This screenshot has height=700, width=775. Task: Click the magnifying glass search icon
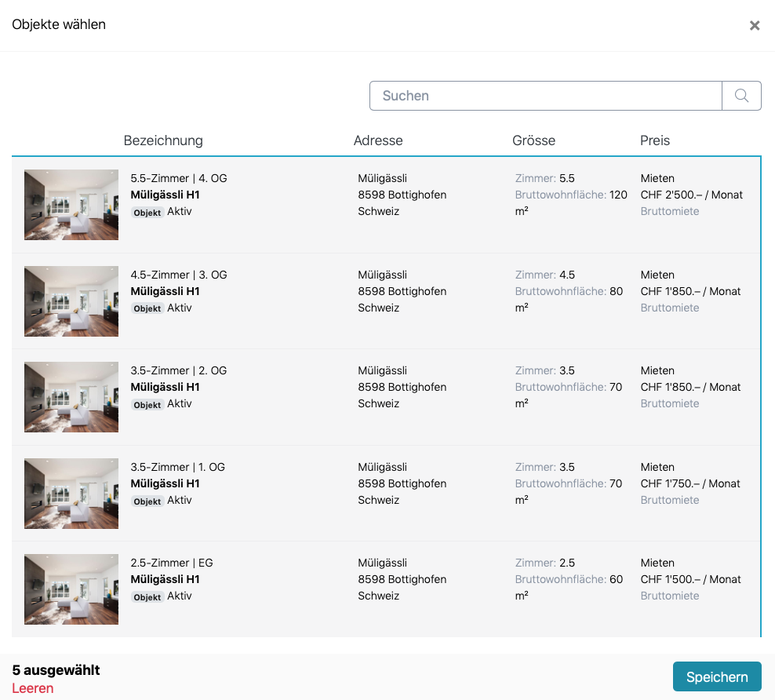tap(741, 96)
